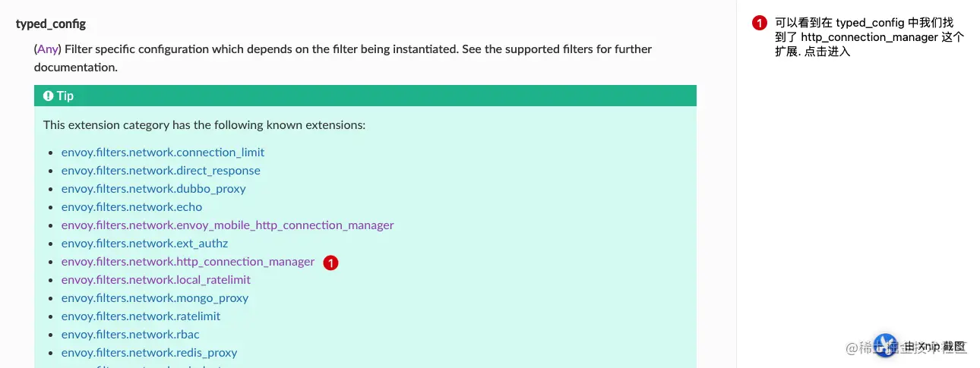
Task: Click the exclamation icon in the Tip header
Action: tap(49, 96)
